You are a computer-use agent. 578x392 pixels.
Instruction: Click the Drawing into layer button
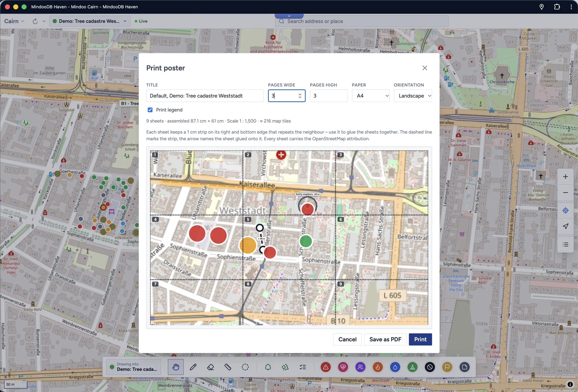click(134, 367)
